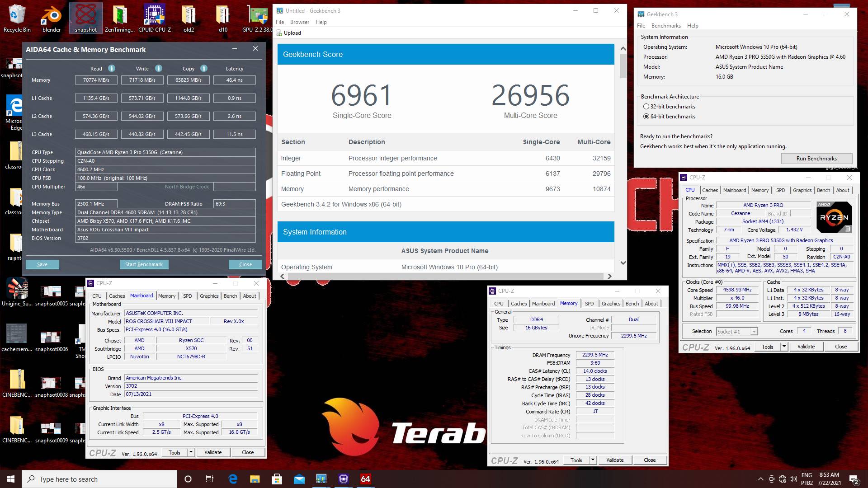Viewport: 868px width, 488px height.
Task: Switch to SPD tab in Memory CPU-Z window
Action: point(589,304)
